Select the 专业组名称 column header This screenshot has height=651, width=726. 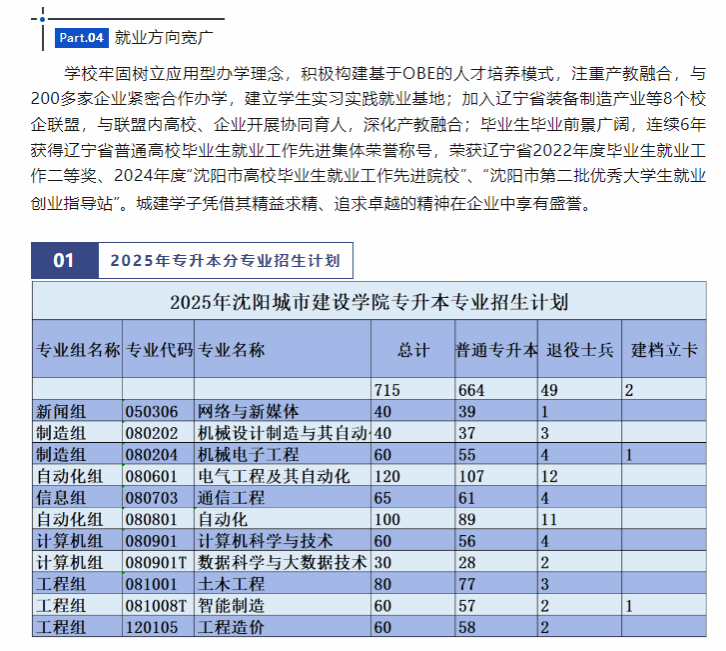[78, 350]
